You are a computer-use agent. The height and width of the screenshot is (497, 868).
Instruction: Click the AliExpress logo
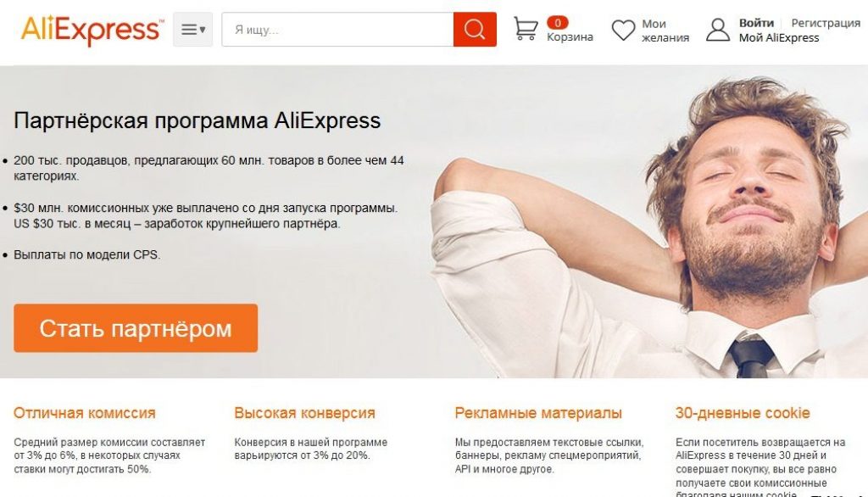[92, 30]
